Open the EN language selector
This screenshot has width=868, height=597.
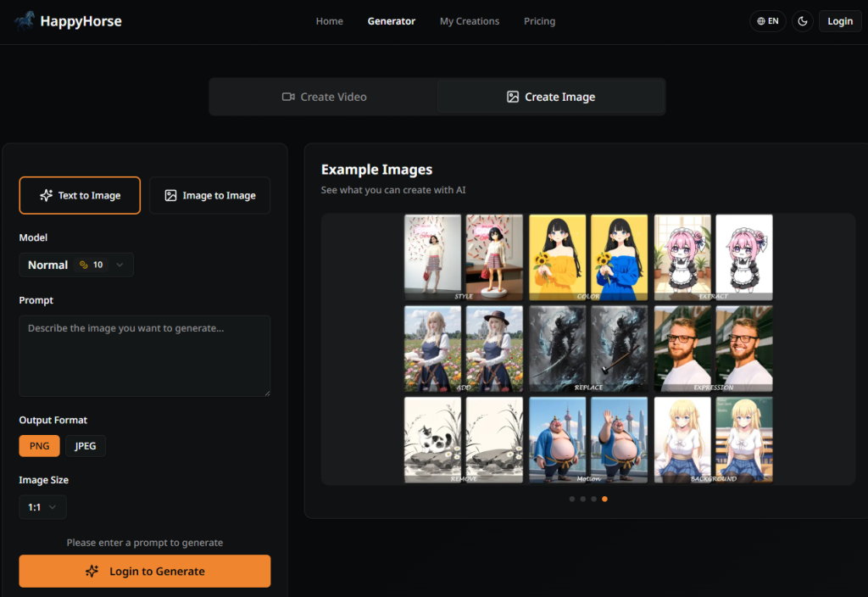pos(767,21)
